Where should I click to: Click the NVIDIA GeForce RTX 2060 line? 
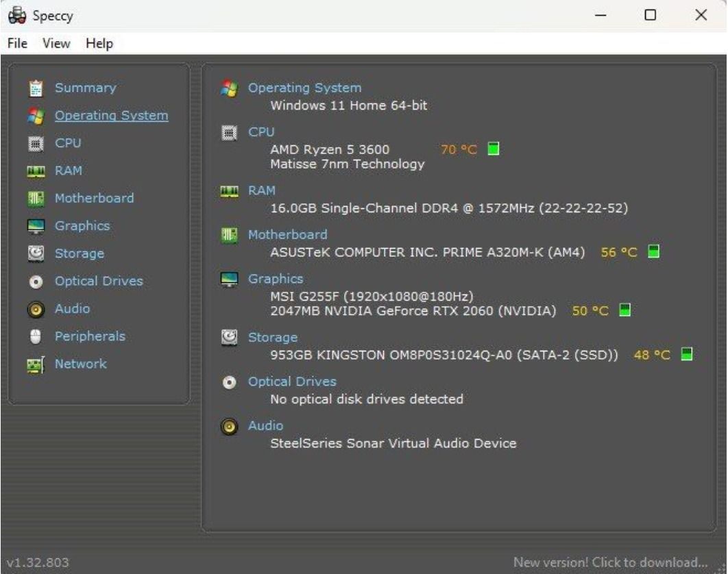click(413, 310)
